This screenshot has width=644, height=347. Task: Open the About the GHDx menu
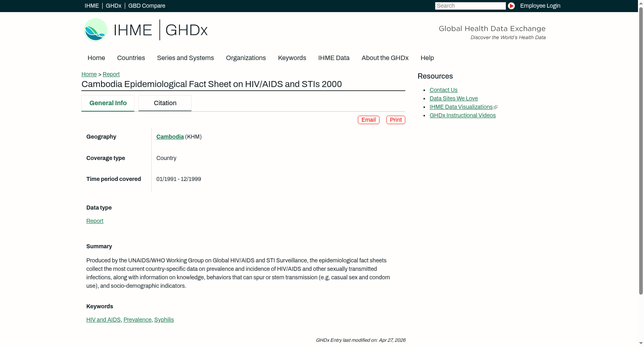(x=385, y=58)
